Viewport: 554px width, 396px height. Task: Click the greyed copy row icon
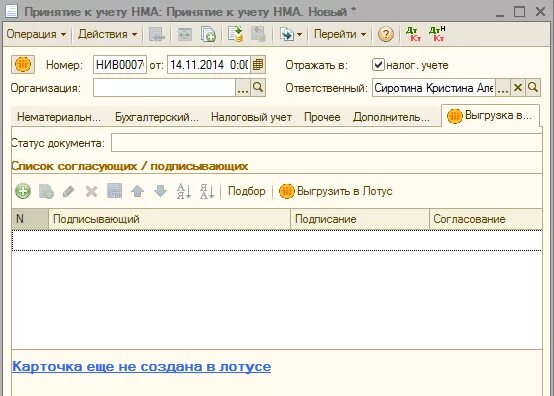pos(46,191)
